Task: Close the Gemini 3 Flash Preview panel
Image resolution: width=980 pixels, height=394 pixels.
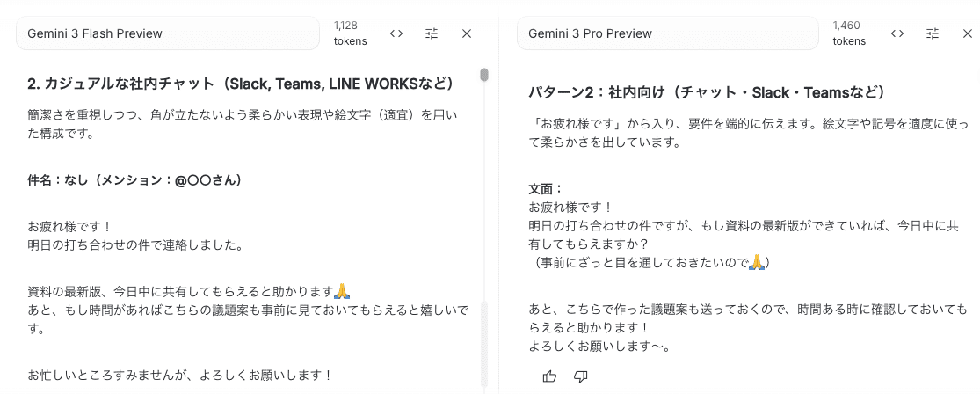Action: pyautogui.click(x=466, y=33)
